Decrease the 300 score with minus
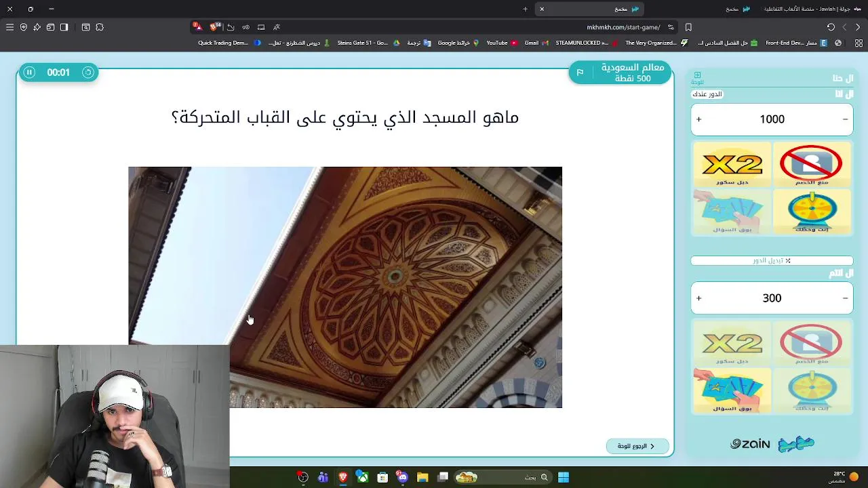The height and width of the screenshot is (488, 868). (x=845, y=298)
